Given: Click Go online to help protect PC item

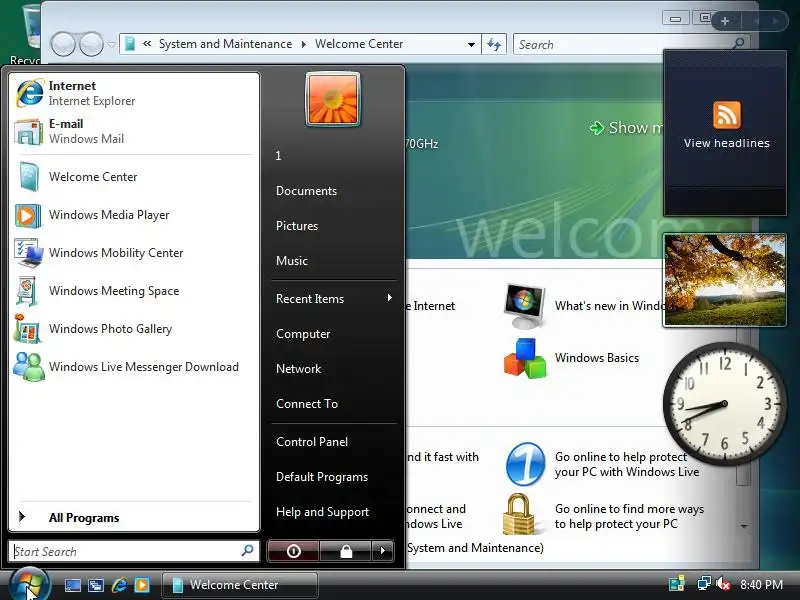Looking at the screenshot, I should pos(603,464).
